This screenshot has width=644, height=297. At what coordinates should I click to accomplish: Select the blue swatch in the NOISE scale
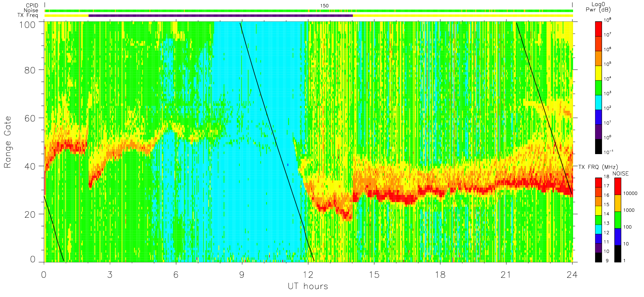point(618,237)
